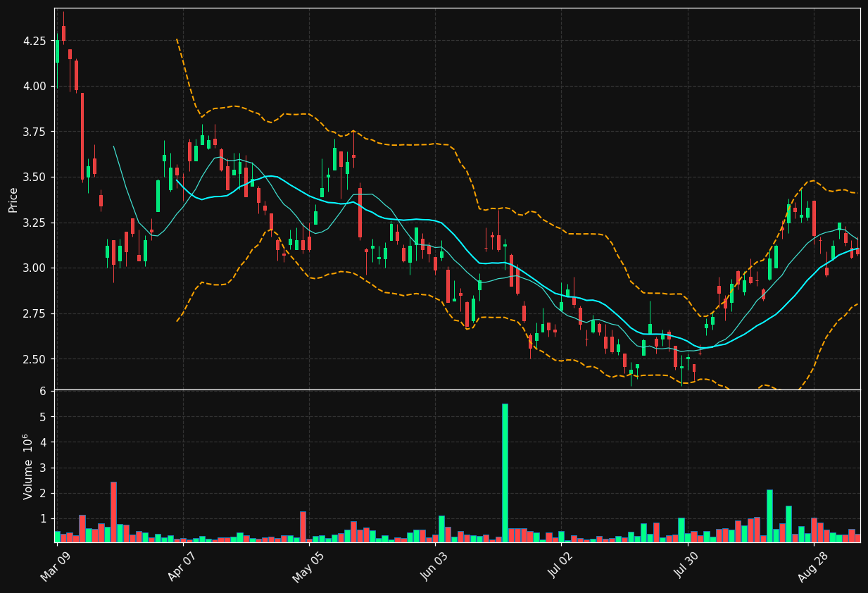The image size is (868, 593).
Task: Click the Jul 02 date label
Action: click(x=560, y=566)
